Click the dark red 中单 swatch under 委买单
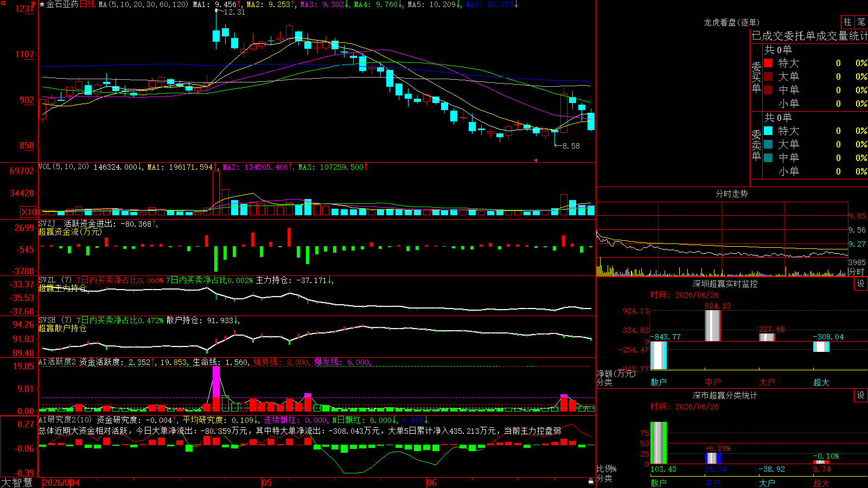The image size is (868, 488). point(768,90)
